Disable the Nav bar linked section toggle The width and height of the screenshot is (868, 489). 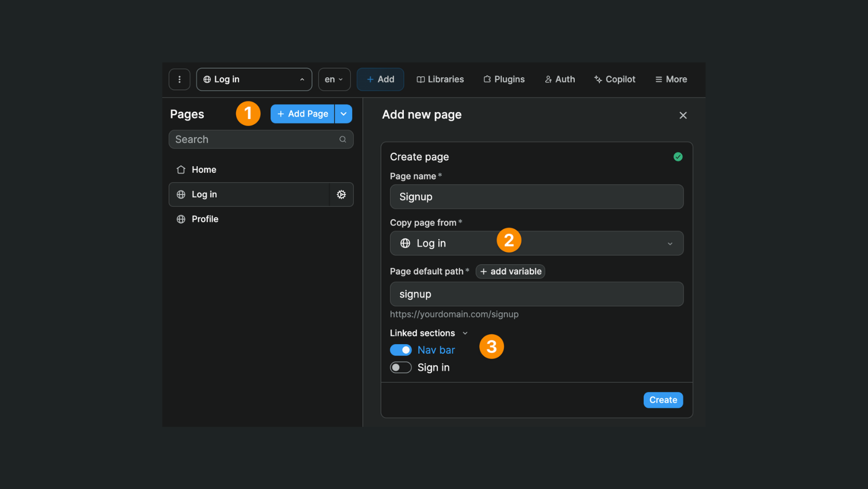tap(401, 350)
